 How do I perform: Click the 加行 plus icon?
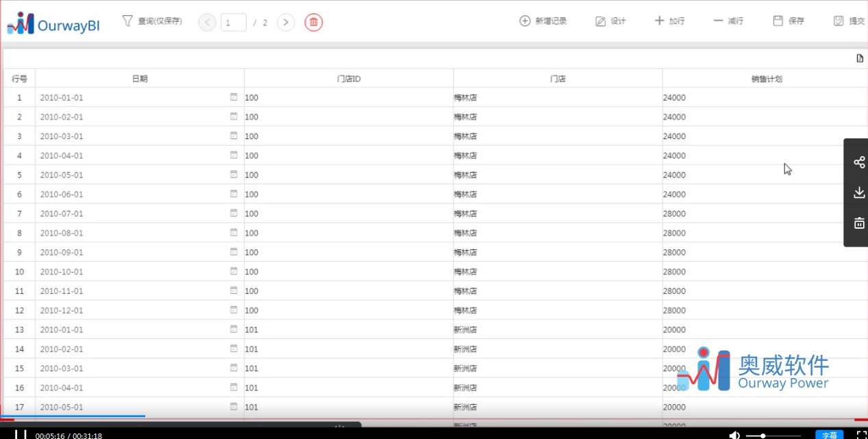(x=659, y=21)
